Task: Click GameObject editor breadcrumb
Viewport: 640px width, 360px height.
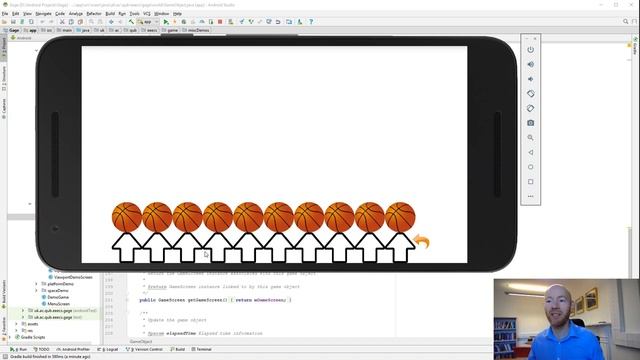Action: pyautogui.click(x=141, y=341)
